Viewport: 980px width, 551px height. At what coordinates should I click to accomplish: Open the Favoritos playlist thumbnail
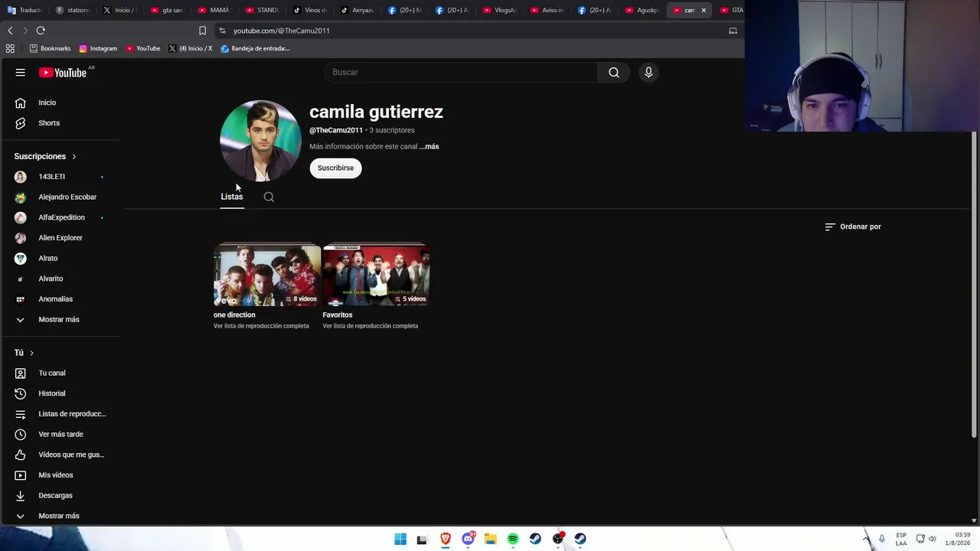376,275
